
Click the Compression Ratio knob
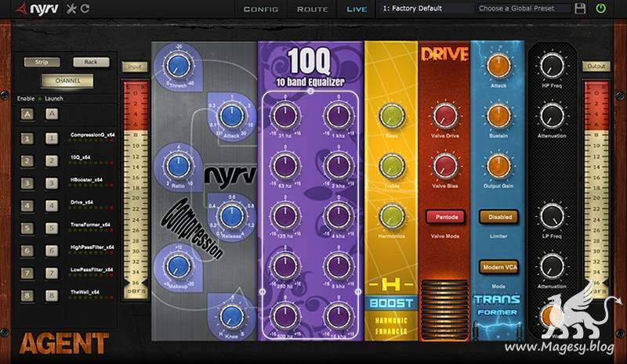(x=178, y=166)
